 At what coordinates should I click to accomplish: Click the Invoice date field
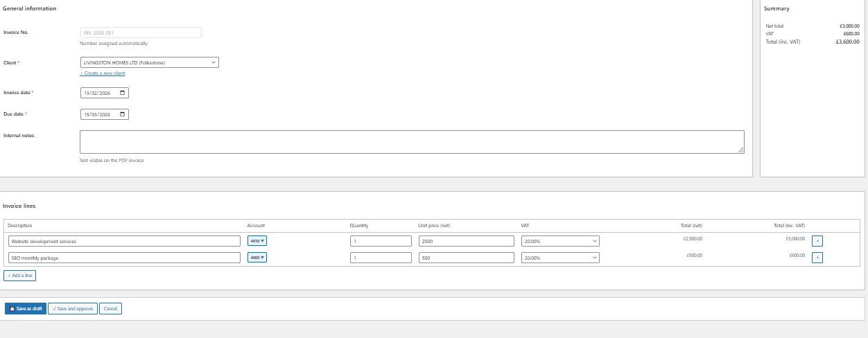[105, 93]
